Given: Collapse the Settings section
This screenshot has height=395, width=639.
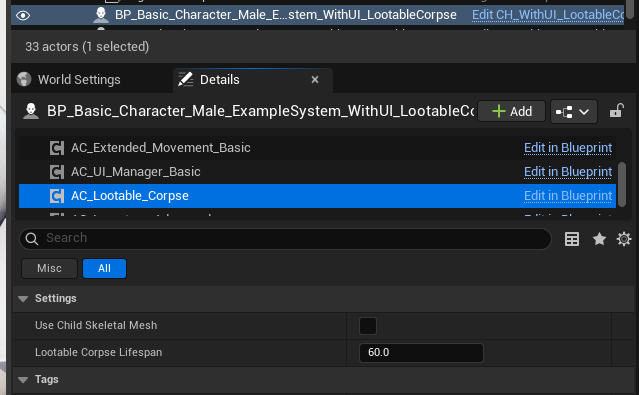Looking at the screenshot, I should [x=23, y=299].
